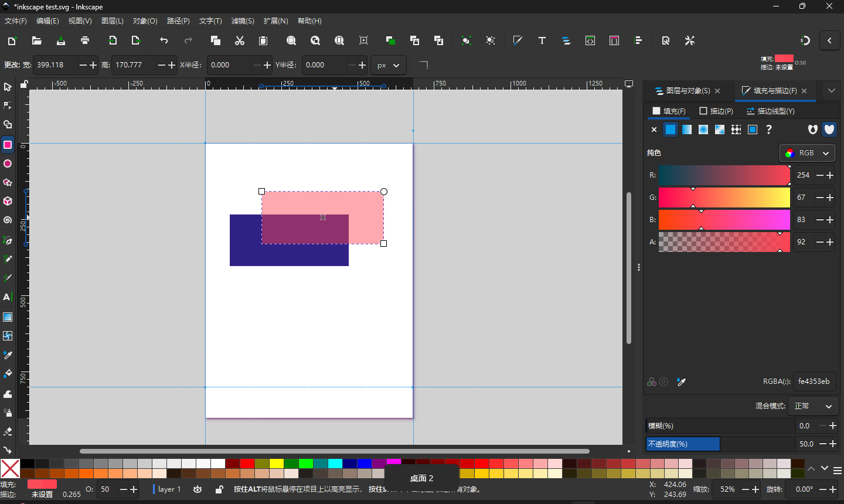Image resolution: width=844 pixels, height=504 pixels.
Task: Toggle snapping in the top-right toolbar
Action: tap(805, 40)
